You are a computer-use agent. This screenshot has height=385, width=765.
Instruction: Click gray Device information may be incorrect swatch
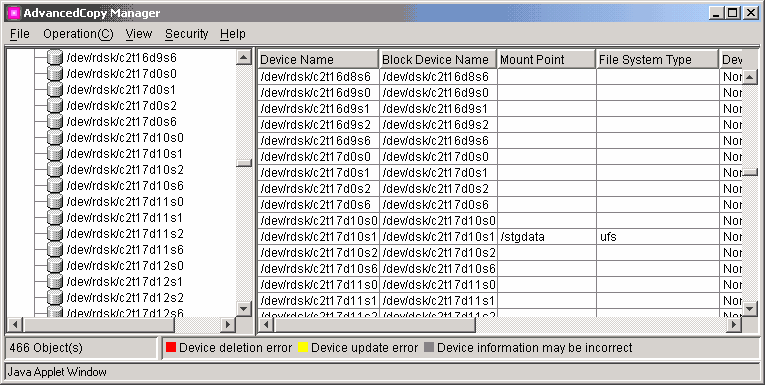pos(429,347)
